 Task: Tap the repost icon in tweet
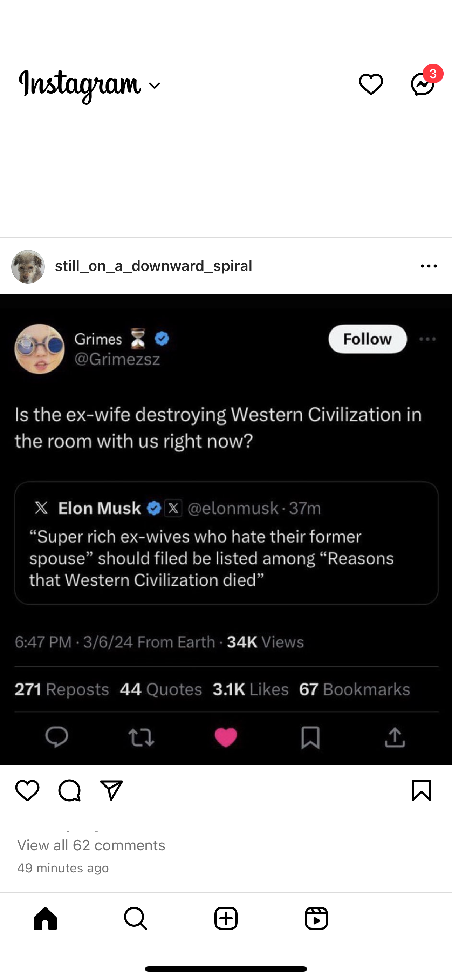coord(141,737)
